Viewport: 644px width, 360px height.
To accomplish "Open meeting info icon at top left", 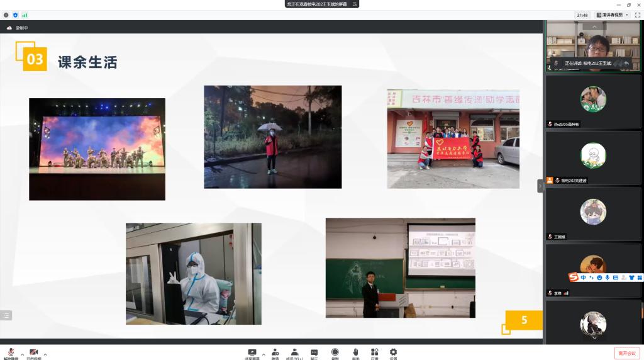I will (x=6, y=15).
